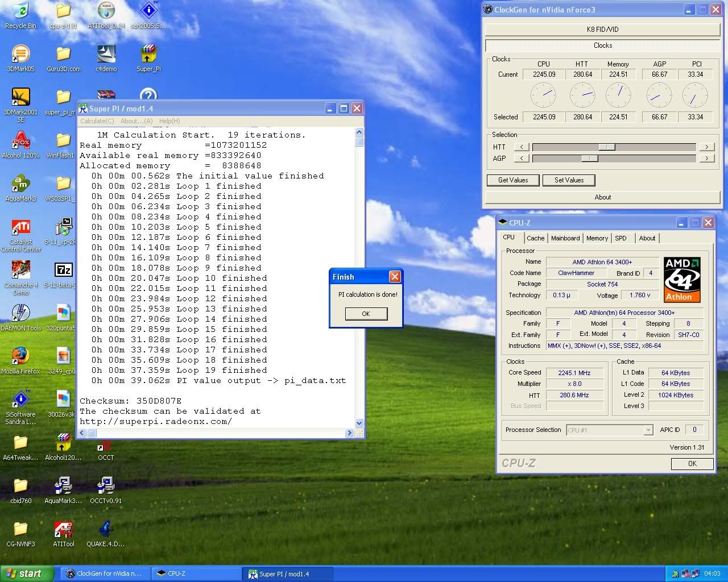This screenshot has width=728, height=582.
Task: Switch to Super PI taskbar button
Action: [288, 574]
